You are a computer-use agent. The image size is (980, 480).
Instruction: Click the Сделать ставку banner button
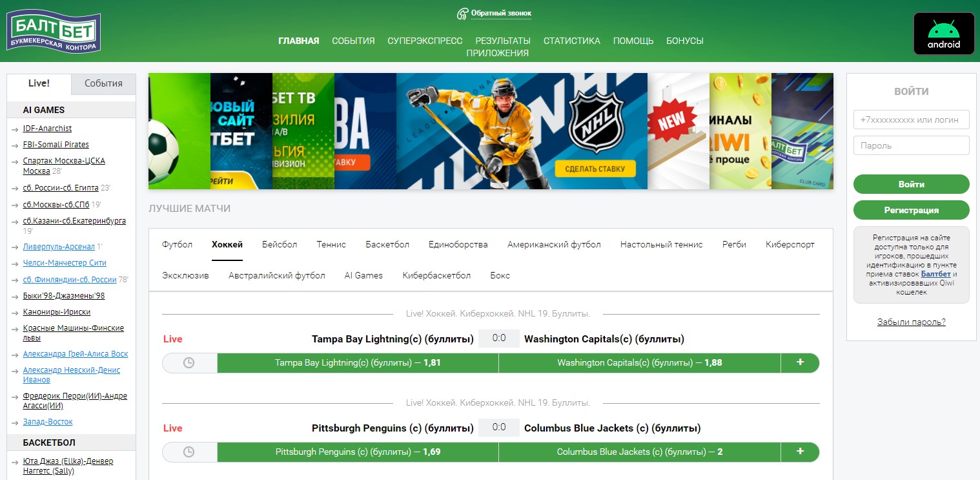coord(595,169)
